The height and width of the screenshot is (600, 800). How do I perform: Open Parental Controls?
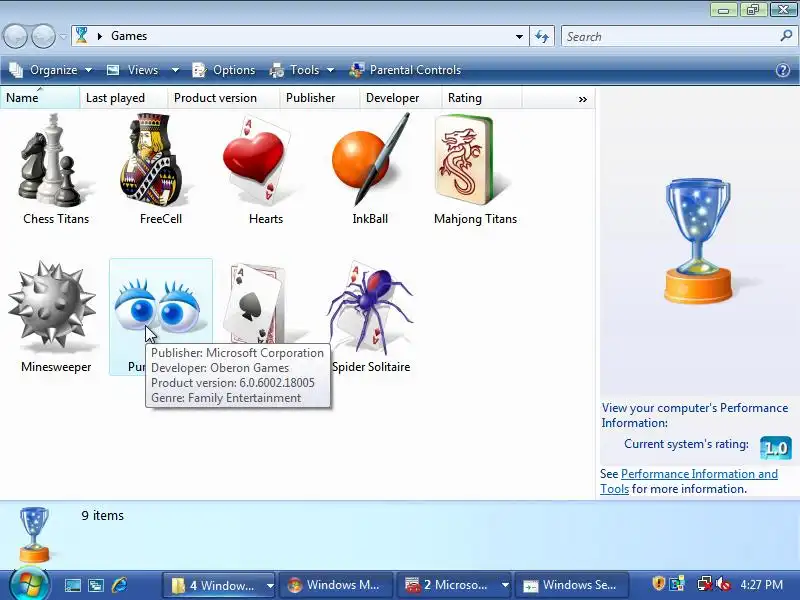click(405, 70)
